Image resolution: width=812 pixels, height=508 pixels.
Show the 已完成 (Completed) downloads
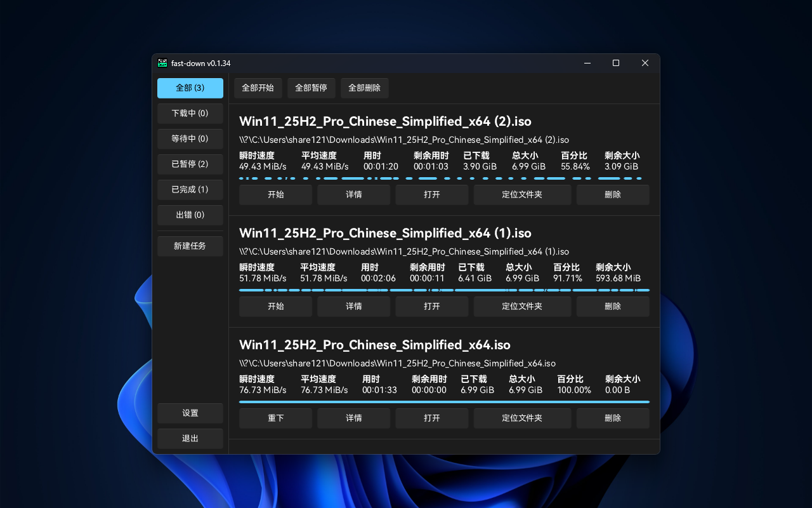(x=190, y=189)
